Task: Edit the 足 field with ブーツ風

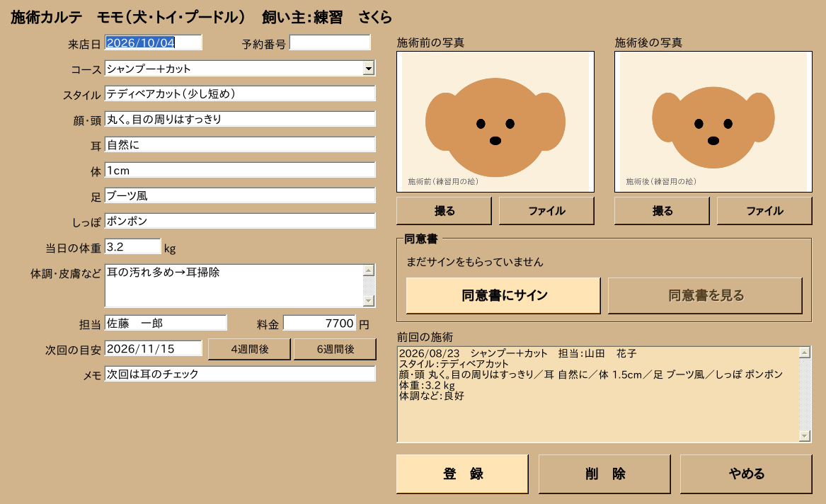Action: 240,195
